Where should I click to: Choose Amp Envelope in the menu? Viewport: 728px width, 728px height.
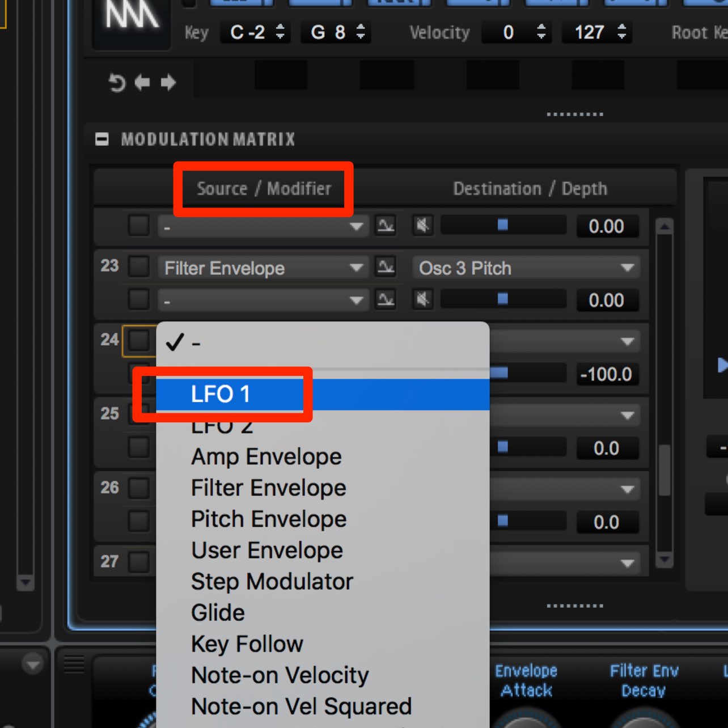323,456
